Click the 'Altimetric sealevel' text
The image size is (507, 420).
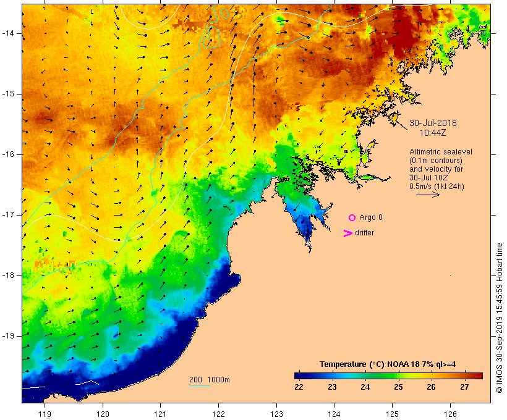coord(441,152)
